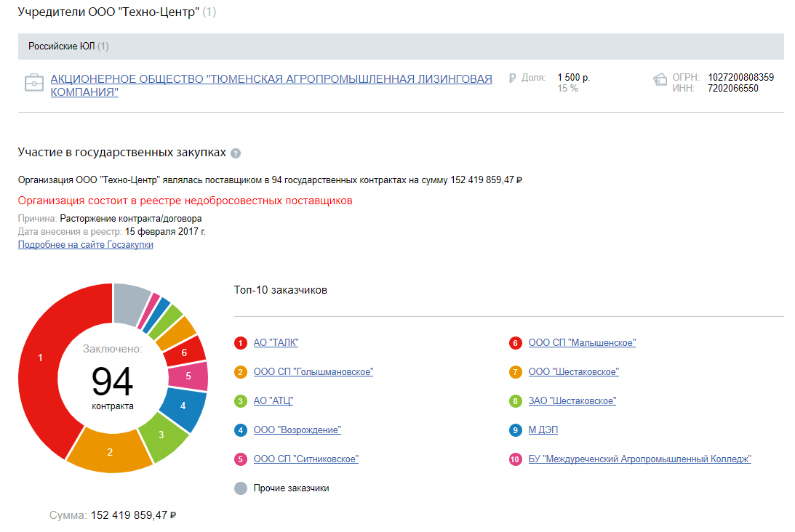Click the red number 1 legend badge
The height and width of the screenshot is (532, 795).
point(240,343)
